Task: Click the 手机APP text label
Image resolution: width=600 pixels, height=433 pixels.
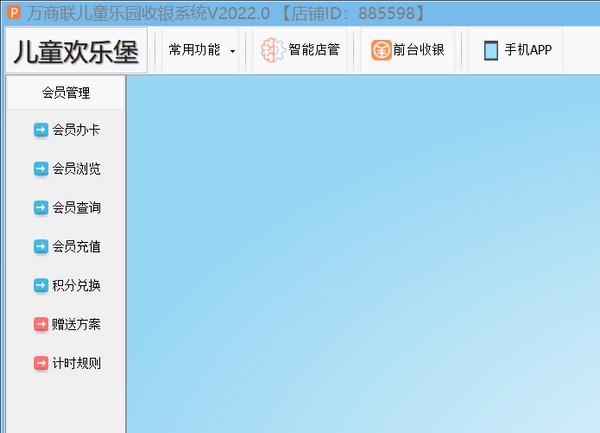Action: [x=527, y=51]
